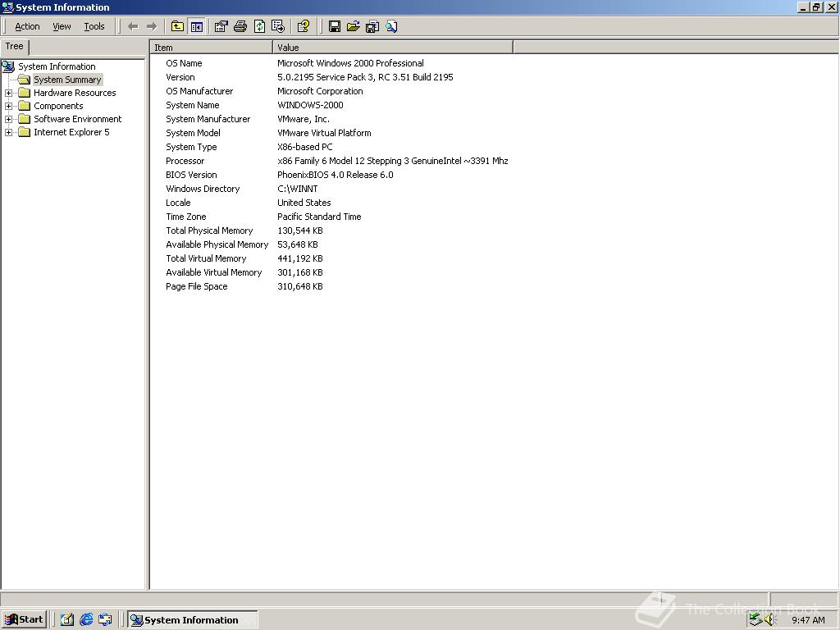Select the Hardware Resources folder

coord(75,93)
